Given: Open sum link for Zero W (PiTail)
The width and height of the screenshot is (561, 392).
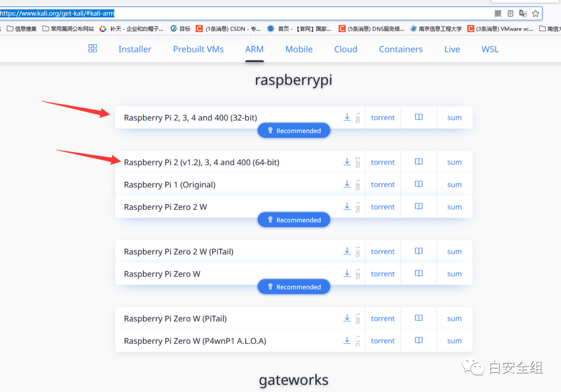Looking at the screenshot, I should (455, 319).
